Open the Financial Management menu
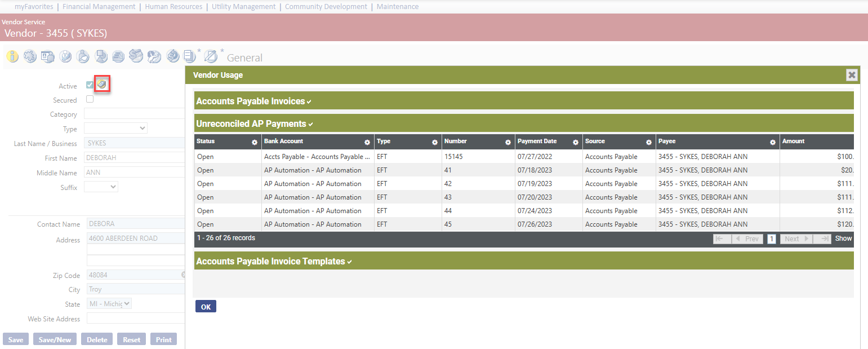Image resolution: width=868 pixels, height=349 pixels. pos(99,7)
